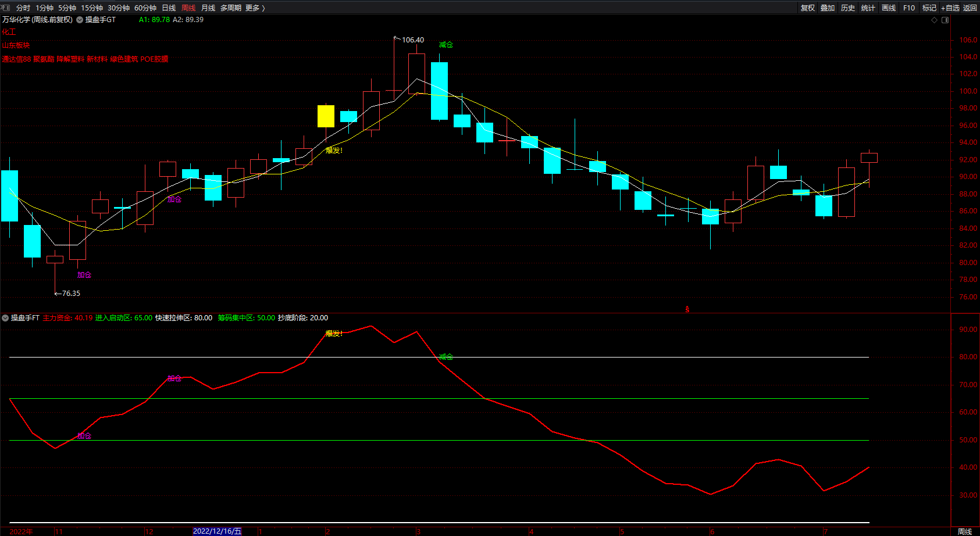Click the 周线 label at the bottom right corner
This screenshot has height=536, width=980.
(965, 531)
